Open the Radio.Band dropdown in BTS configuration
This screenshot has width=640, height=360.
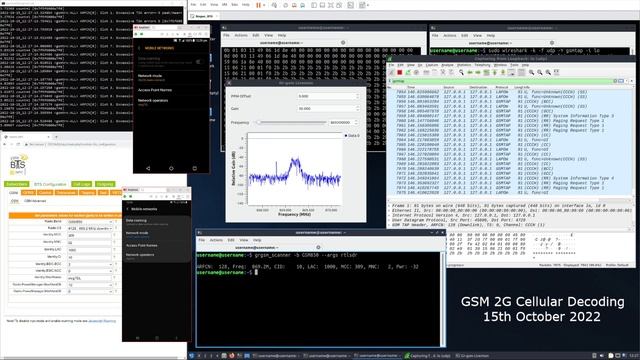click(90, 222)
